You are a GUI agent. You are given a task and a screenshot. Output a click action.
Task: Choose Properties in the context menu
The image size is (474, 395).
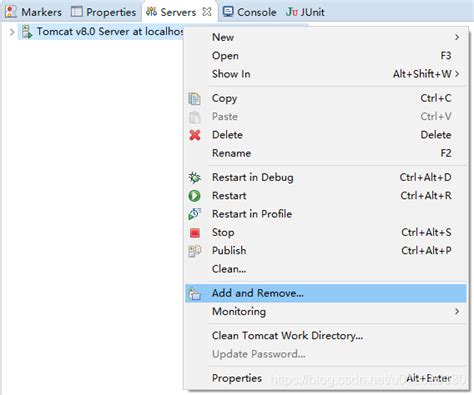click(x=237, y=378)
